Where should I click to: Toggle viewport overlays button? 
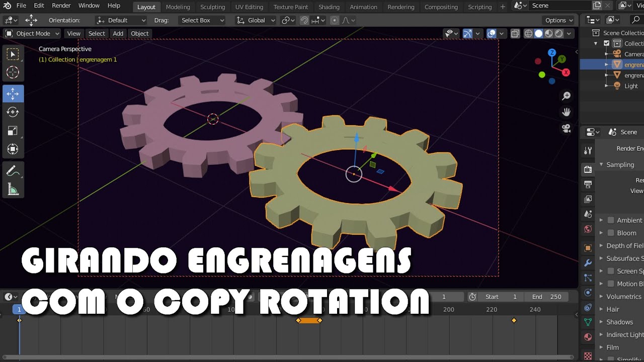click(492, 34)
